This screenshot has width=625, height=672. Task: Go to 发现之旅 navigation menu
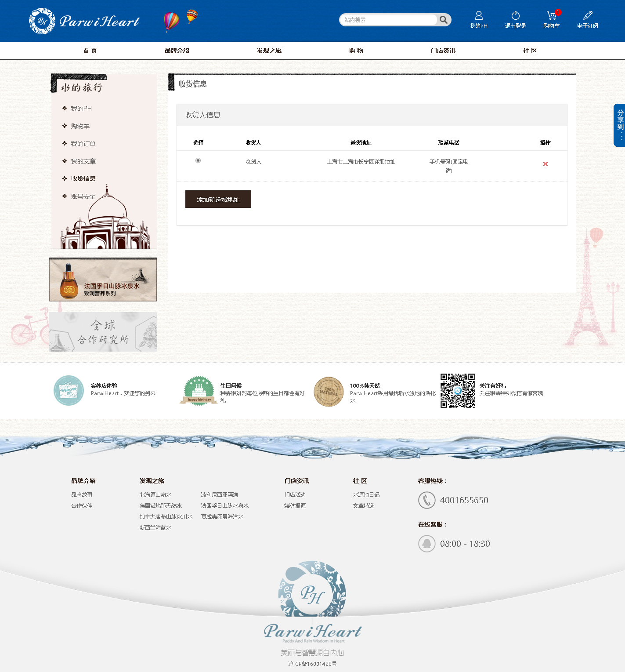pyautogui.click(x=269, y=51)
